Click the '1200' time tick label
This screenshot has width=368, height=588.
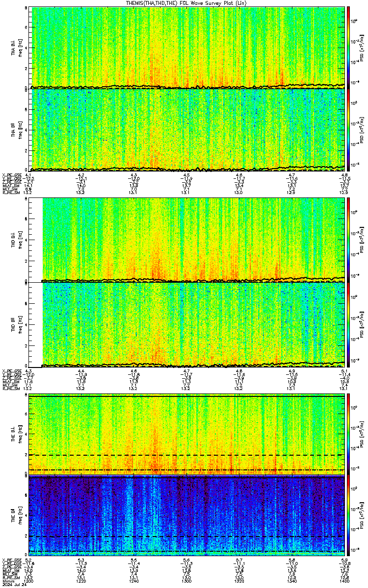[x=29, y=581]
